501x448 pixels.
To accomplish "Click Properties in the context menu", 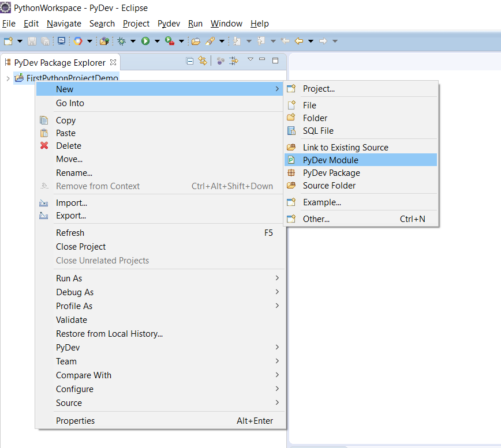I will tap(75, 421).
